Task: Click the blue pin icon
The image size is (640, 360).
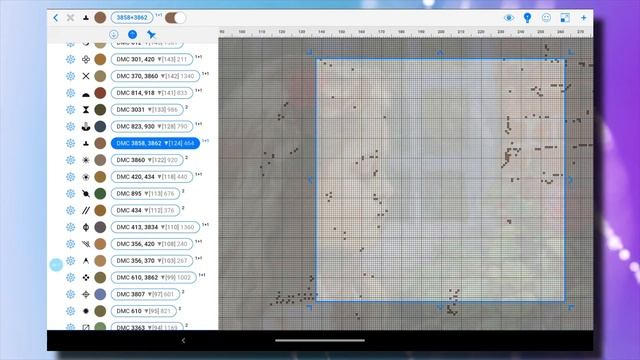Action: (x=151, y=34)
